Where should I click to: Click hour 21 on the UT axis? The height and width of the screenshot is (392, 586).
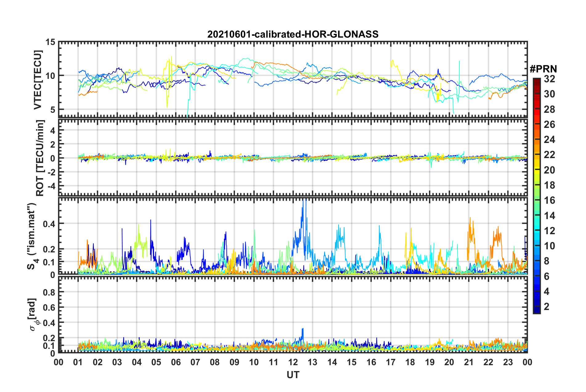[469, 362]
